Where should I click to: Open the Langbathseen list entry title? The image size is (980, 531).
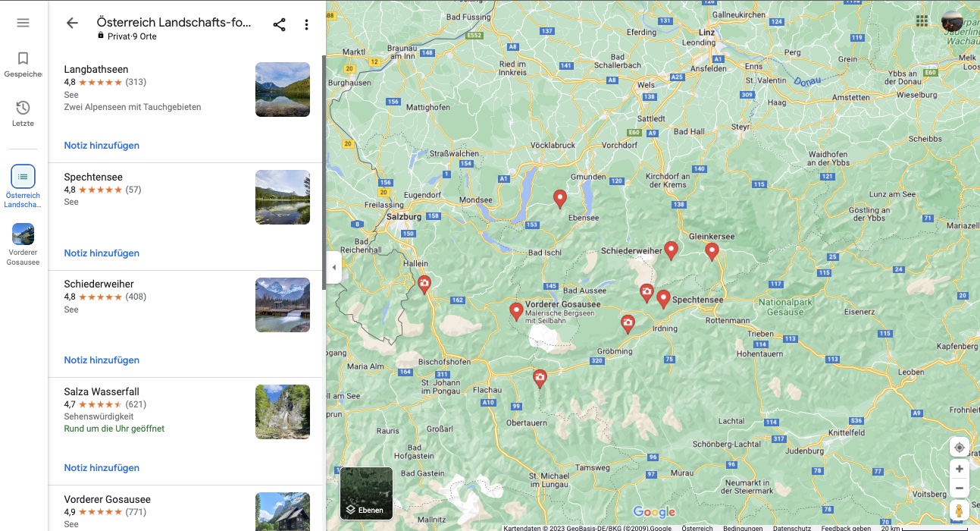[96, 69]
